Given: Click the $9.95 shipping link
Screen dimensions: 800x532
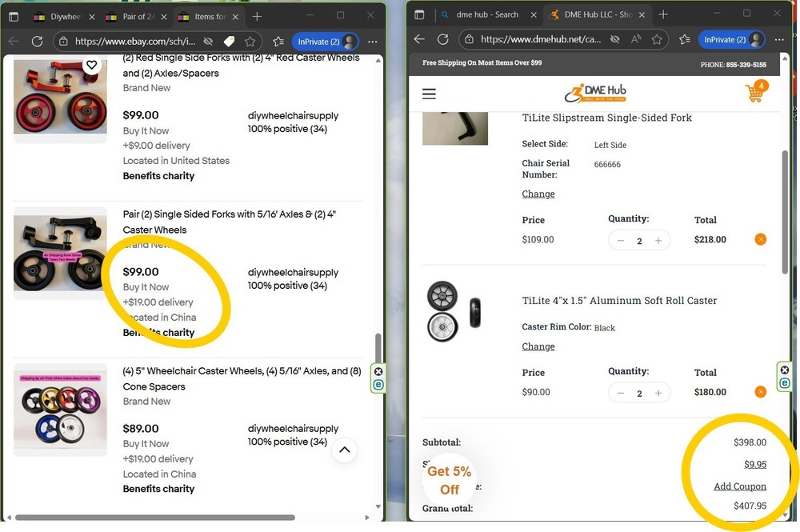Looking at the screenshot, I should 755,464.
